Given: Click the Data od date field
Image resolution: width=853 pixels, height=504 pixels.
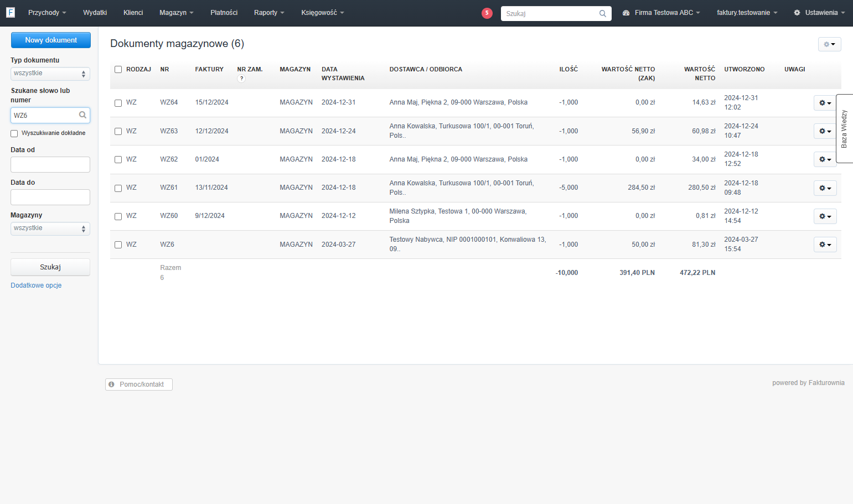Looking at the screenshot, I should (x=50, y=165).
